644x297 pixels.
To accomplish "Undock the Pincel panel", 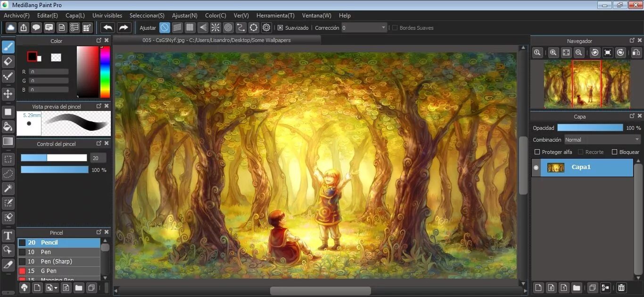I will click(99, 232).
